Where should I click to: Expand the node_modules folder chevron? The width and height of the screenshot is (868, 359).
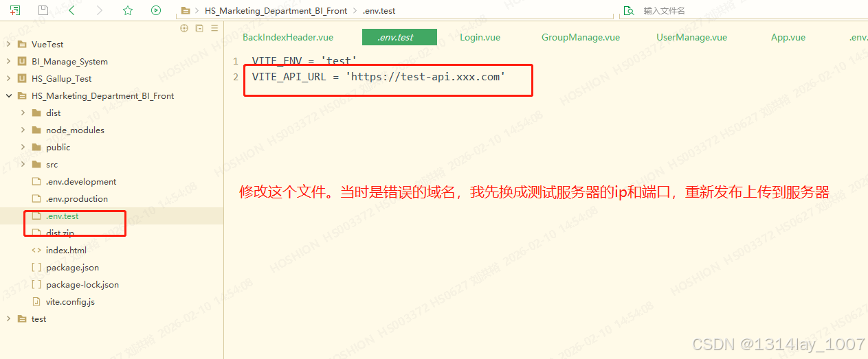click(23, 130)
